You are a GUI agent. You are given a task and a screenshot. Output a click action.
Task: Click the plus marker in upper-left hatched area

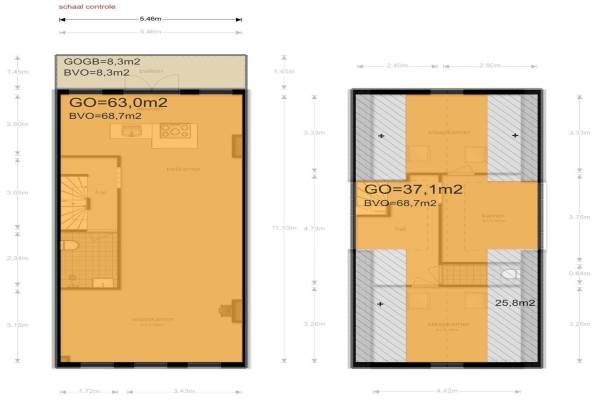pos(381,135)
